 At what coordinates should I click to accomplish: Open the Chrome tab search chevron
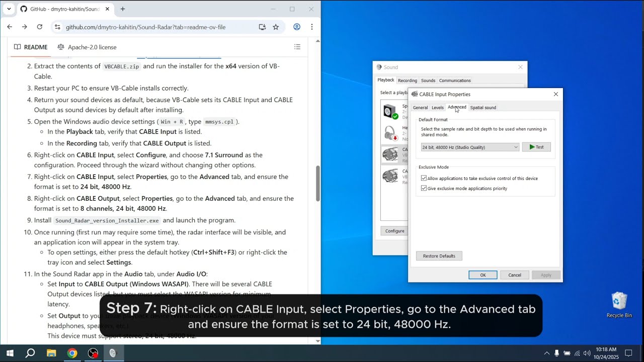9,9
